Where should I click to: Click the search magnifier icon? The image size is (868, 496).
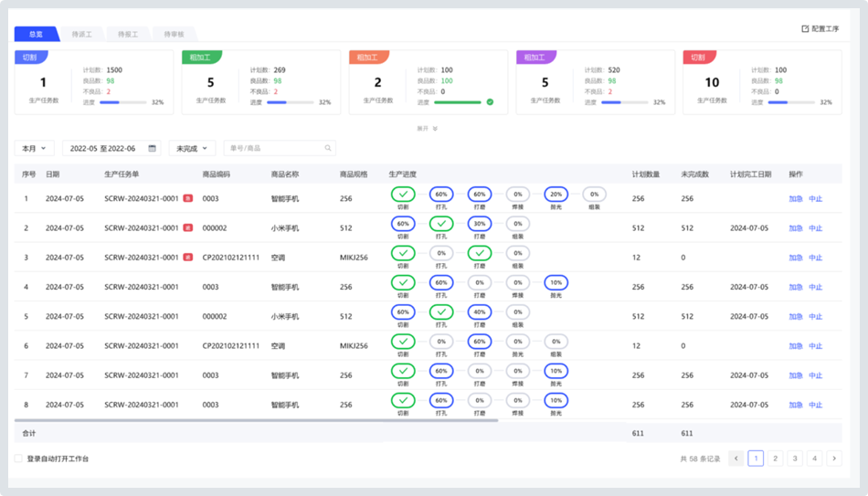pos(327,148)
